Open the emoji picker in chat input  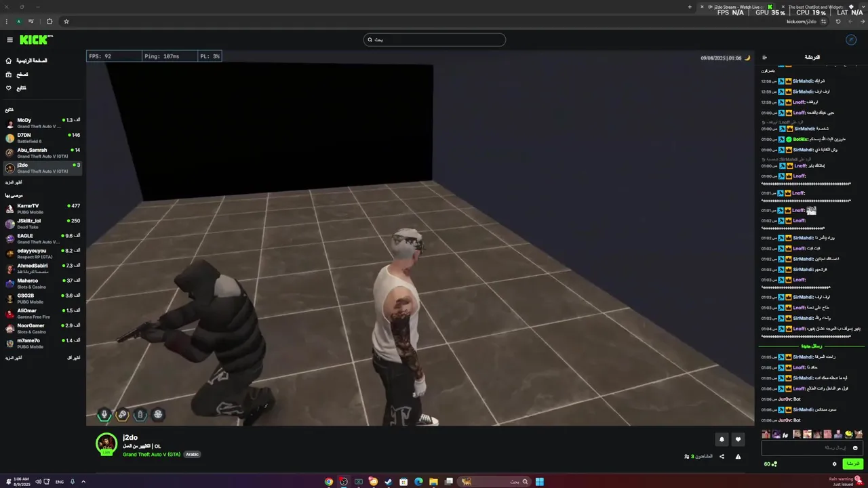coord(855,447)
